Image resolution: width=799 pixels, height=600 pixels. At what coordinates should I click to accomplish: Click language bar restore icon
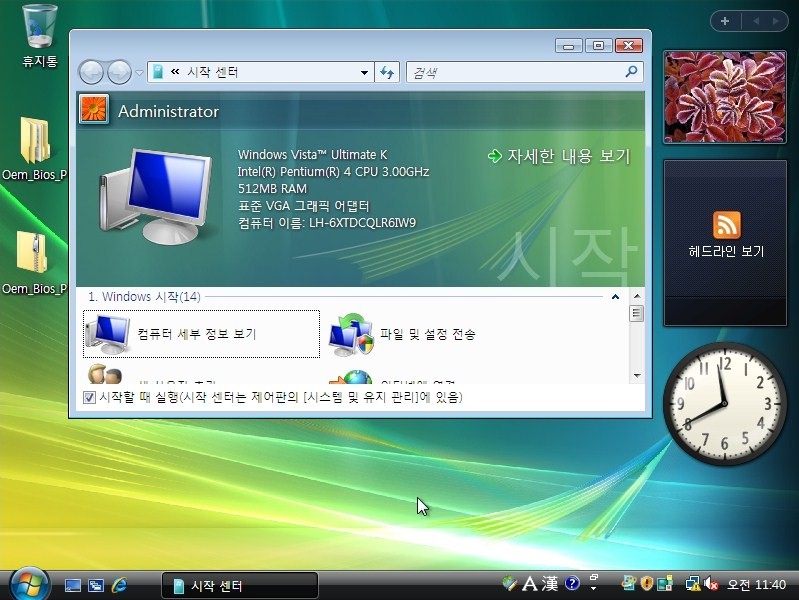(594, 578)
